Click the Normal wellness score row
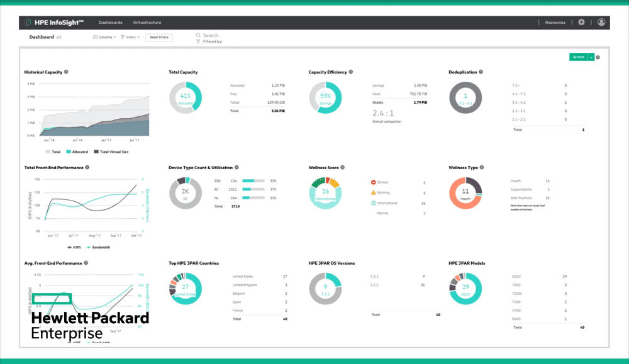The width and height of the screenshot is (629, 364). coord(401,213)
